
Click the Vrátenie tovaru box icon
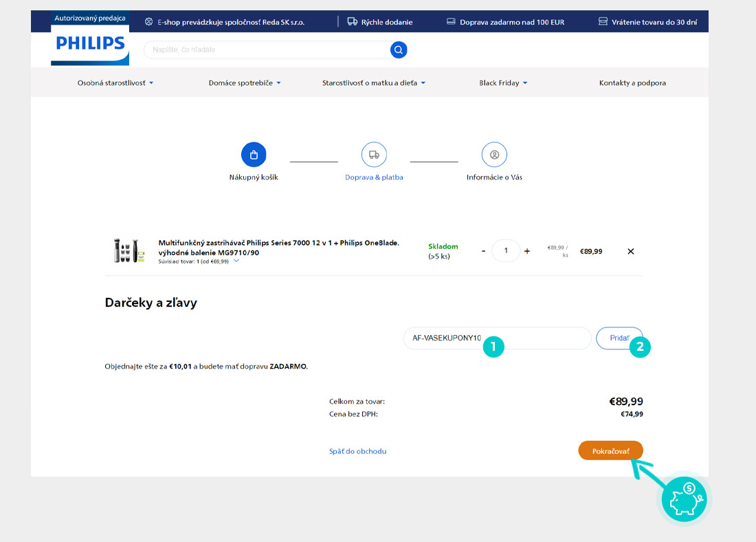(603, 22)
